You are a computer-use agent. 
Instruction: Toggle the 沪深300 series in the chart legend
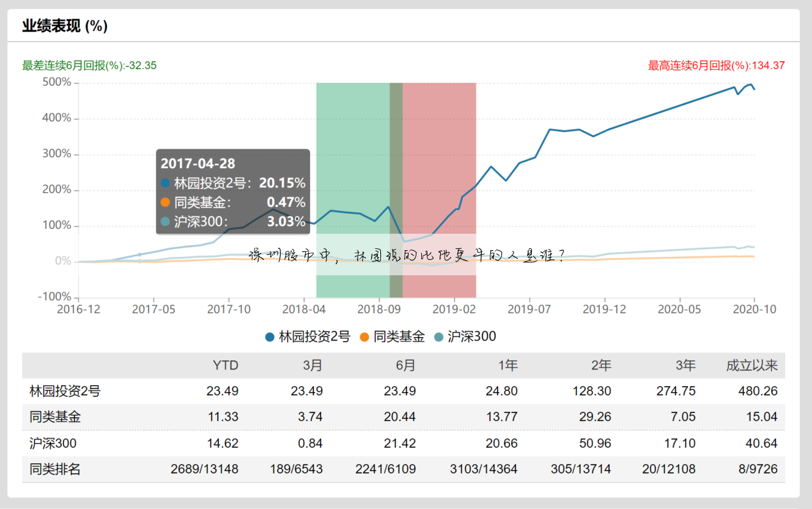pyautogui.click(x=465, y=336)
